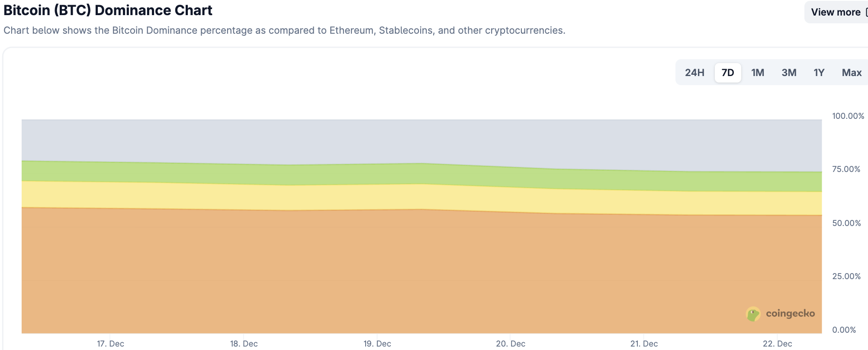This screenshot has width=868, height=350.
Task: Click the CoinGecko gecko logo icon
Action: 753,314
